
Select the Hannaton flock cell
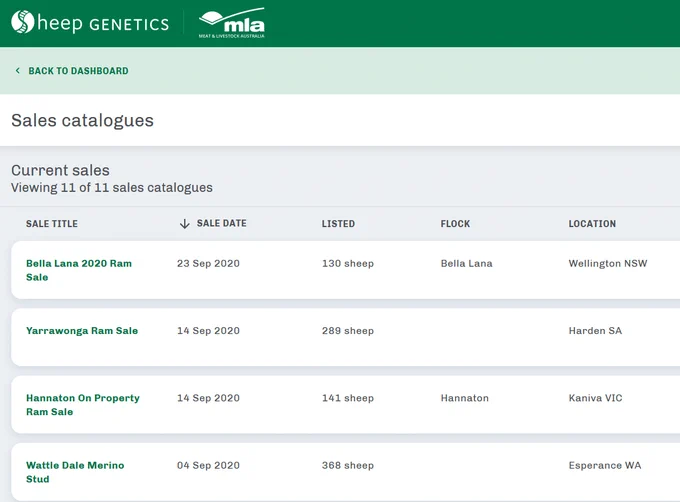pyautogui.click(x=464, y=398)
